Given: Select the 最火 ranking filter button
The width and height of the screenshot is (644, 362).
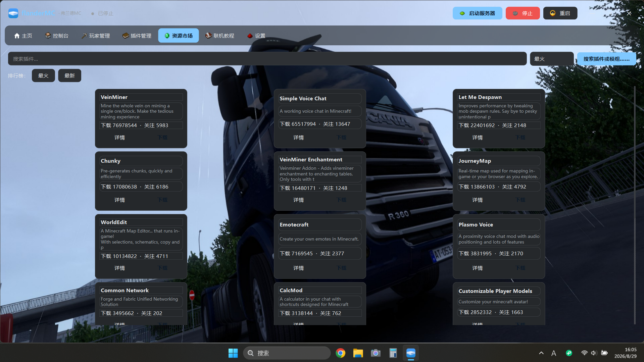Looking at the screenshot, I should click(43, 75).
